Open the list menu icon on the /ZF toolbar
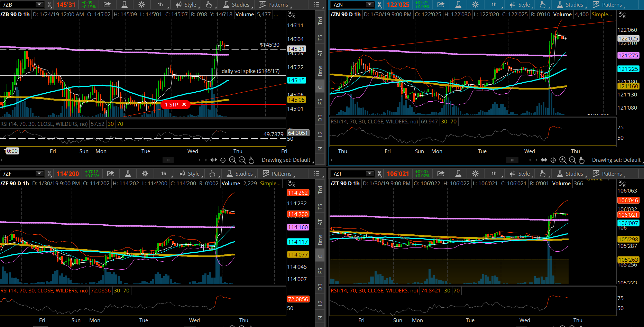Viewport: 644px width, 327px height. pos(316,174)
